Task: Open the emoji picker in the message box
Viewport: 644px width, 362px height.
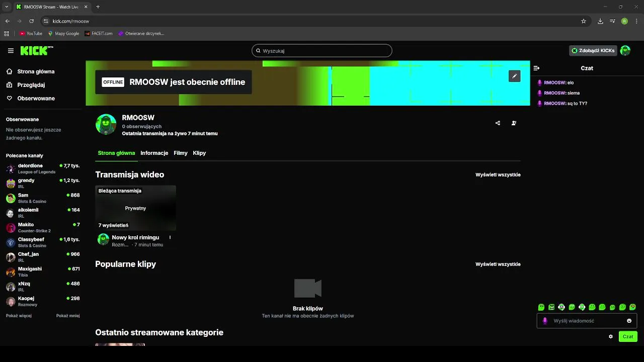Action: click(629, 321)
